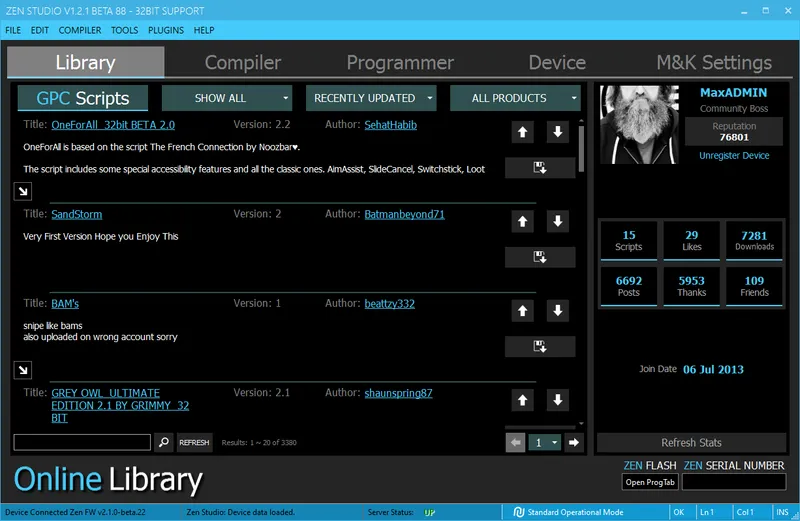Click the upvote arrow for GREY OWL script
Screen dimensions: 800x521
pyautogui.click(x=521, y=400)
